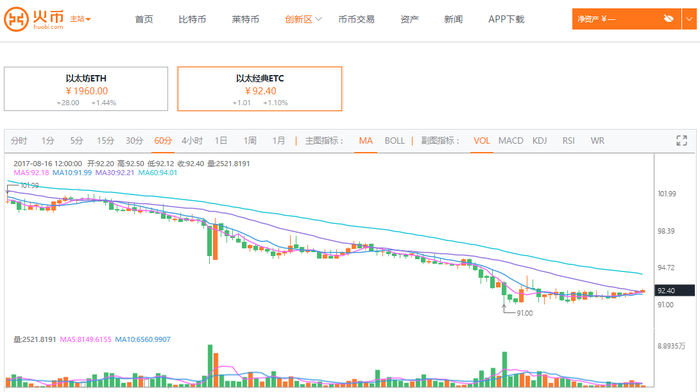
Task: Click APP下载 link
Action: point(506,19)
